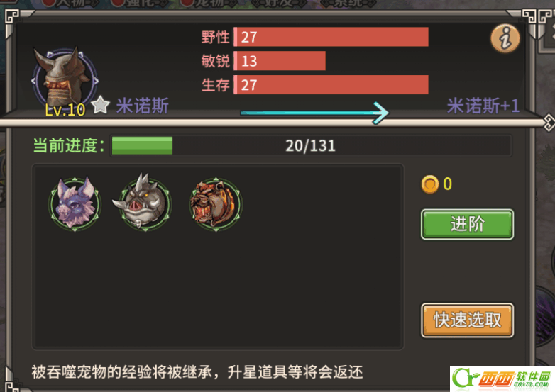
Task: Click the 敏锐 stat bar showing 13
Action: [280, 61]
